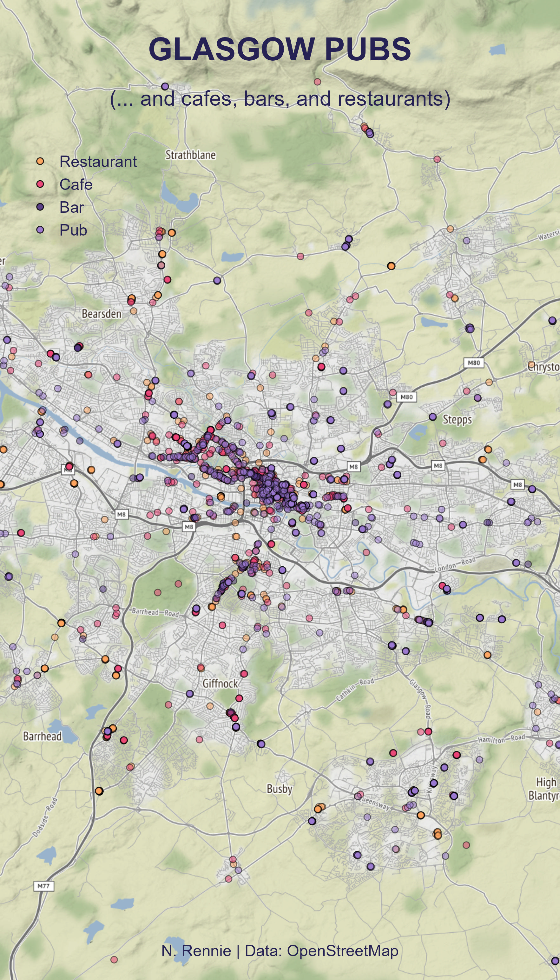Click the dark purple Bar legend dot

40,207
